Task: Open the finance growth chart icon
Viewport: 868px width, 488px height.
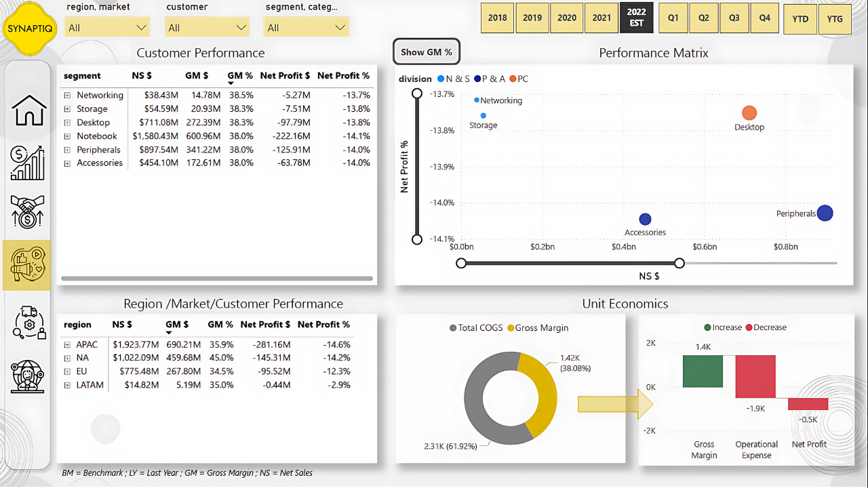Action: coord(28,163)
